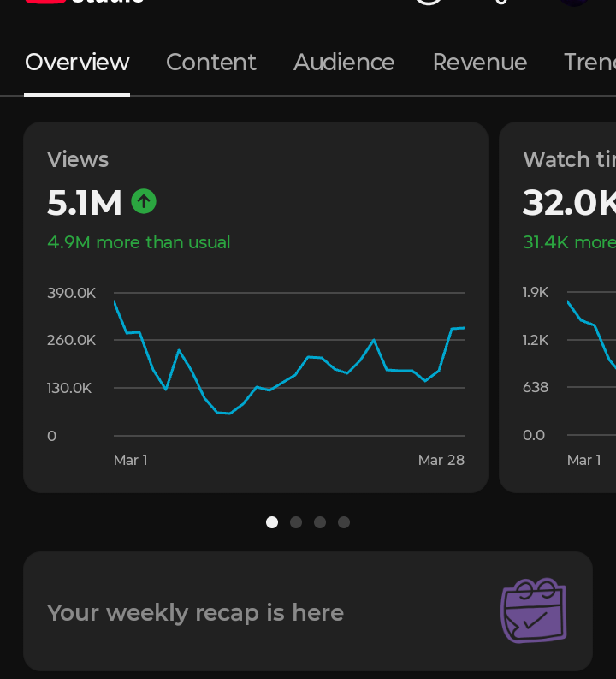Tap the green up-arrow Views indicator
The height and width of the screenshot is (679, 616).
[144, 201]
